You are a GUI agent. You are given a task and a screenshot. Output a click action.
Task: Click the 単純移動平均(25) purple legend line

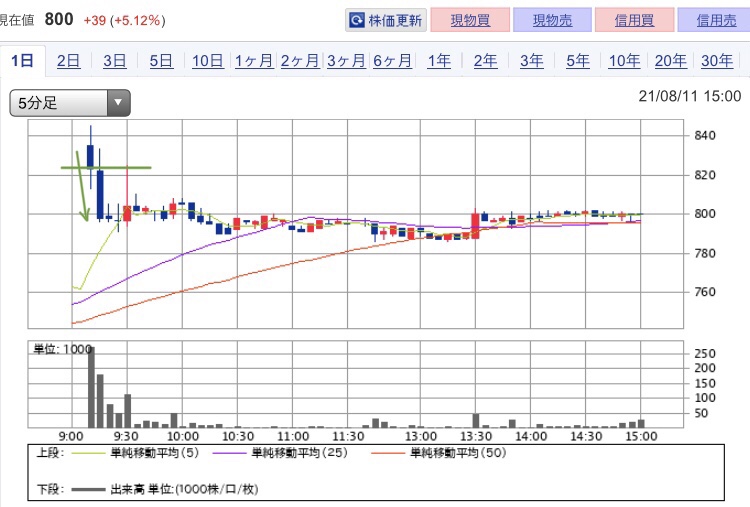pos(229,453)
